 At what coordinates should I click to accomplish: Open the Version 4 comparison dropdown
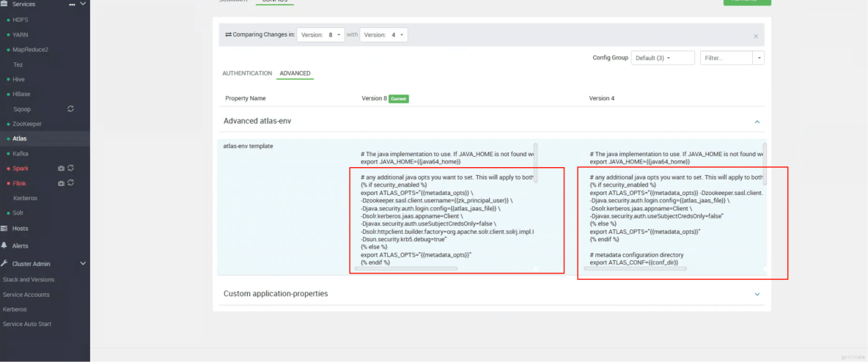383,34
